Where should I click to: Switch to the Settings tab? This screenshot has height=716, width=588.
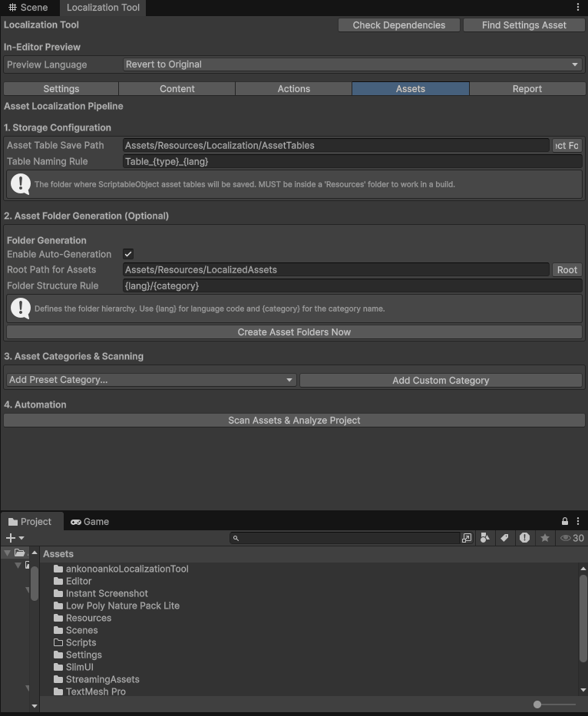[61, 88]
